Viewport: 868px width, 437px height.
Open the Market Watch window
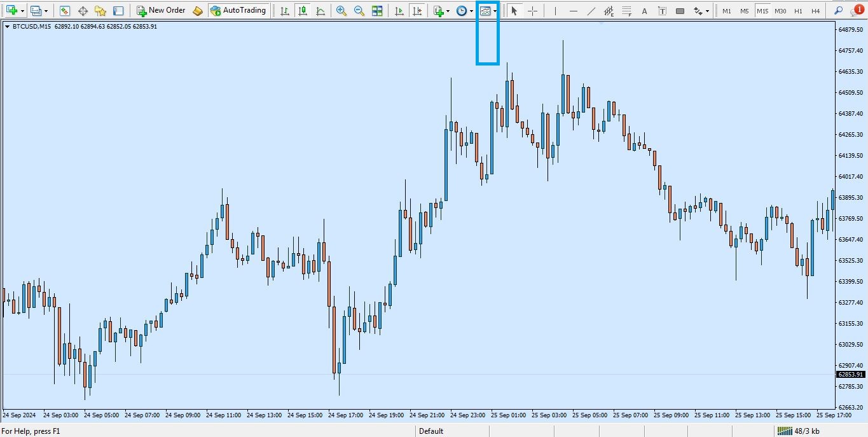[x=65, y=11]
